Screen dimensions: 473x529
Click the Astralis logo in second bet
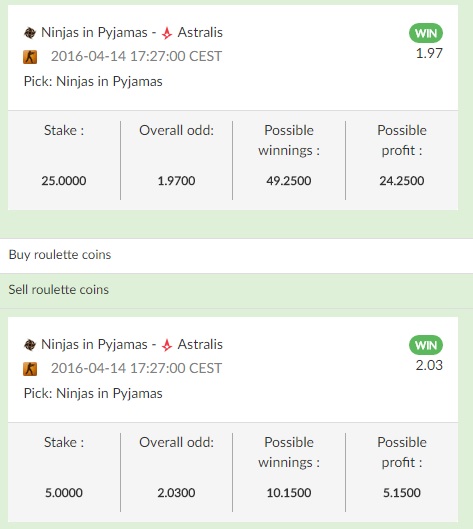(167, 345)
